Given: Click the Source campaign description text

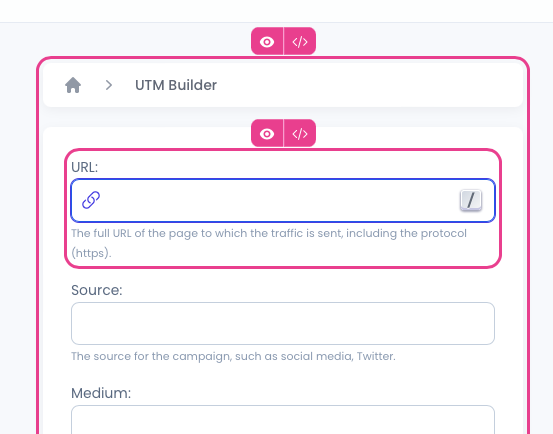Looking at the screenshot, I should click(233, 356).
